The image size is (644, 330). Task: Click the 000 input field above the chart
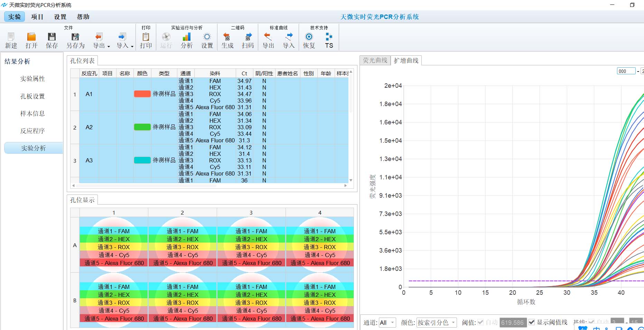(x=626, y=71)
